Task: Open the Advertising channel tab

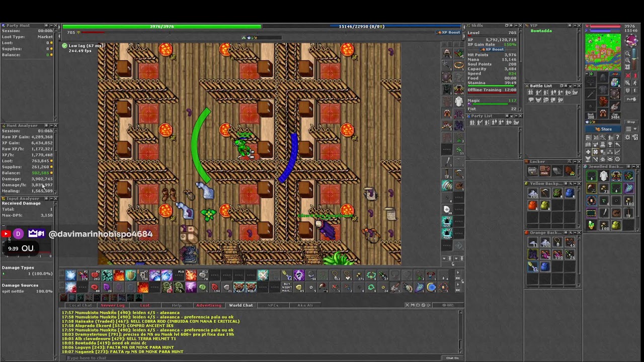Action: coord(209,305)
